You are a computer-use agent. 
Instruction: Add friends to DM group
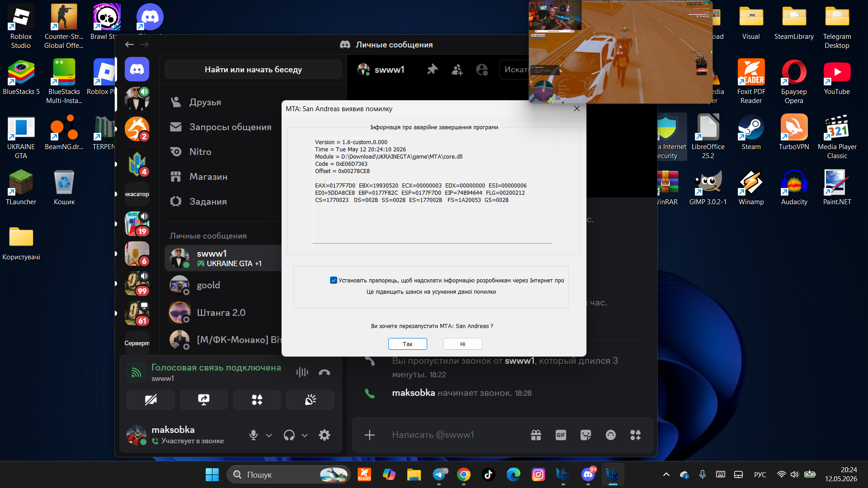[457, 70]
